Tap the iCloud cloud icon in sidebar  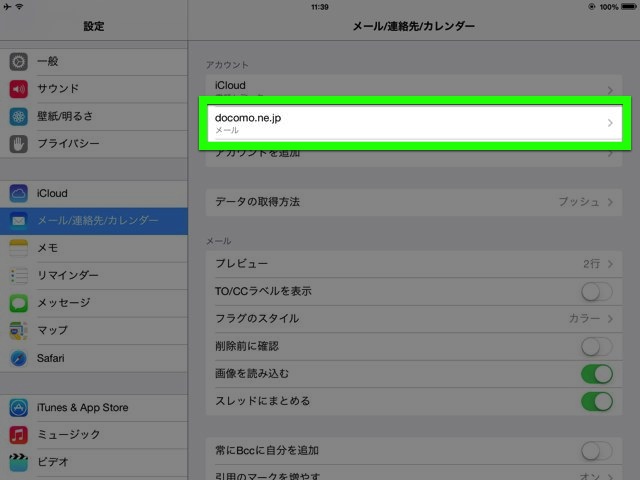[18, 193]
